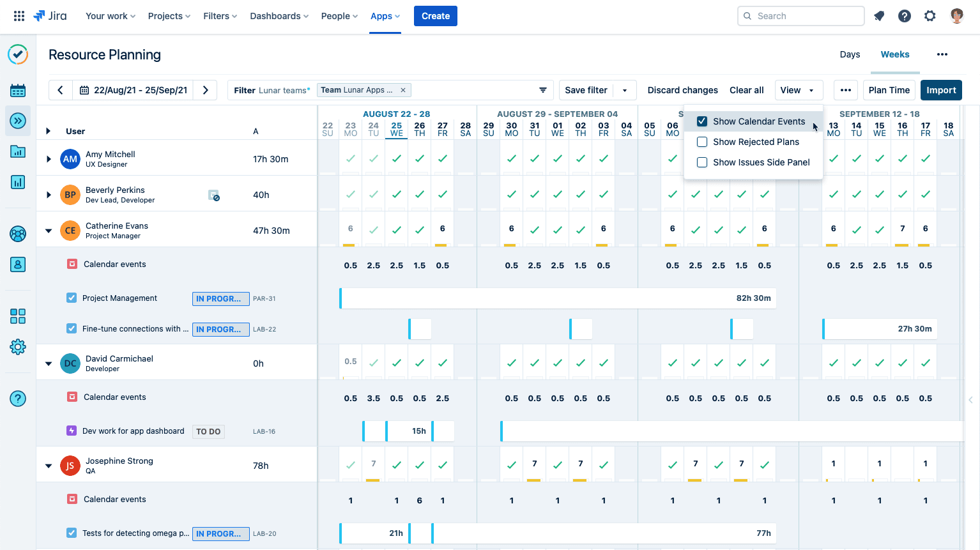Image resolution: width=980 pixels, height=550 pixels.
Task: Open the calendar view in the sidebar
Action: tap(17, 90)
